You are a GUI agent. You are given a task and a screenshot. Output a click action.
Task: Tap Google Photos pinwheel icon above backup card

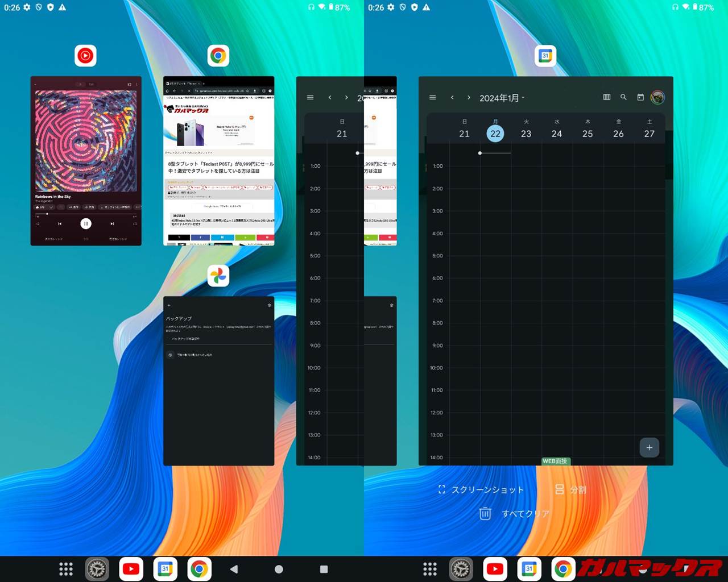218,276
